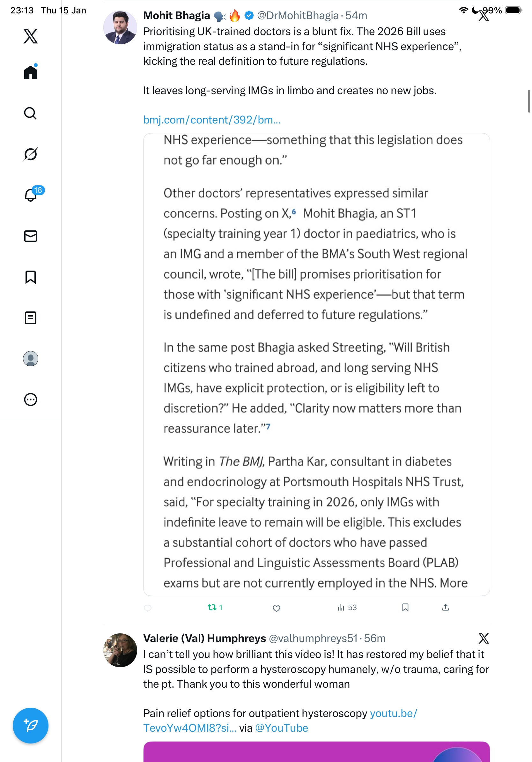This screenshot has width=532, height=762.
Task: Toggle like on Mohit Bhagia's post
Action: [x=276, y=608]
